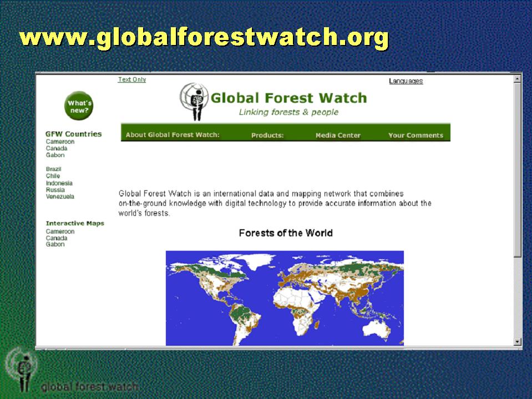Screen dimensions: 532x399
Task: Click the "Global Forest Watch" site title text
Action: (288, 98)
